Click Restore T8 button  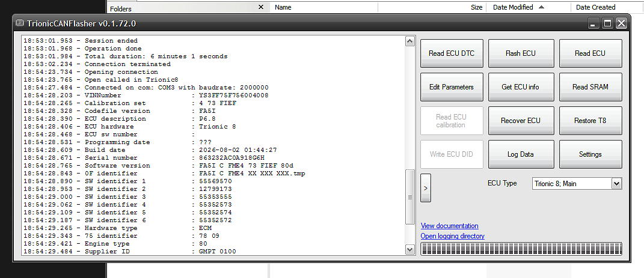pos(590,121)
